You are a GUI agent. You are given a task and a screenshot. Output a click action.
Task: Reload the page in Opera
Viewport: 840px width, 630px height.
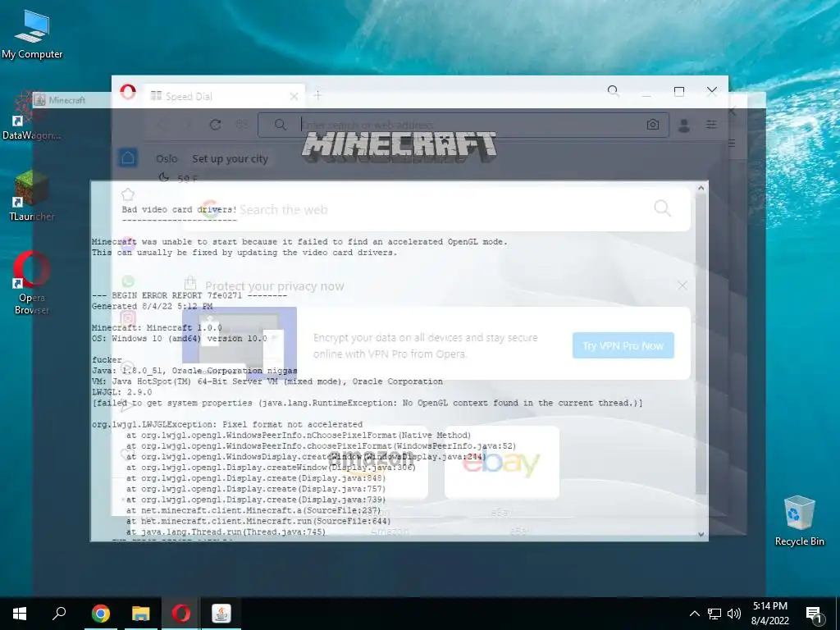(216, 125)
